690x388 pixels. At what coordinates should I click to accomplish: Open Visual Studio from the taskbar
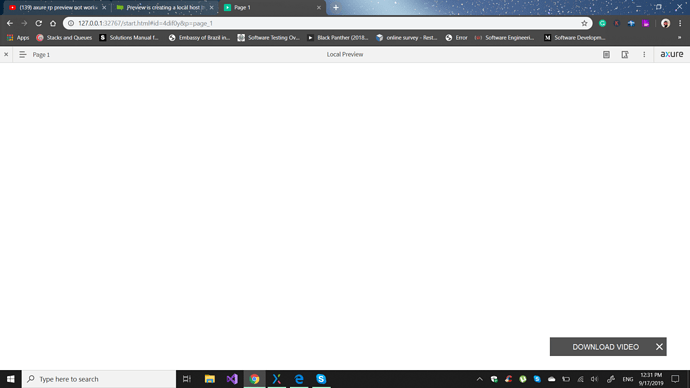(x=232, y=379)
